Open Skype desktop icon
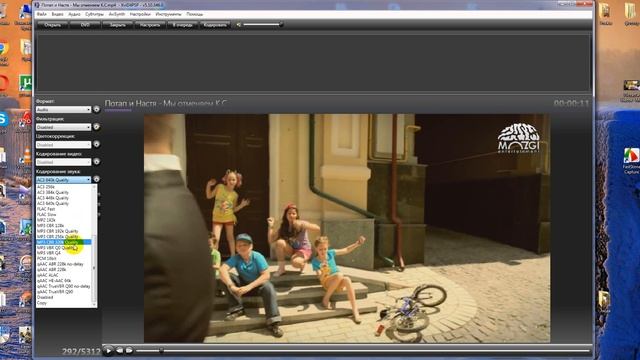This screenshot has height=360, width=640. 4,119
